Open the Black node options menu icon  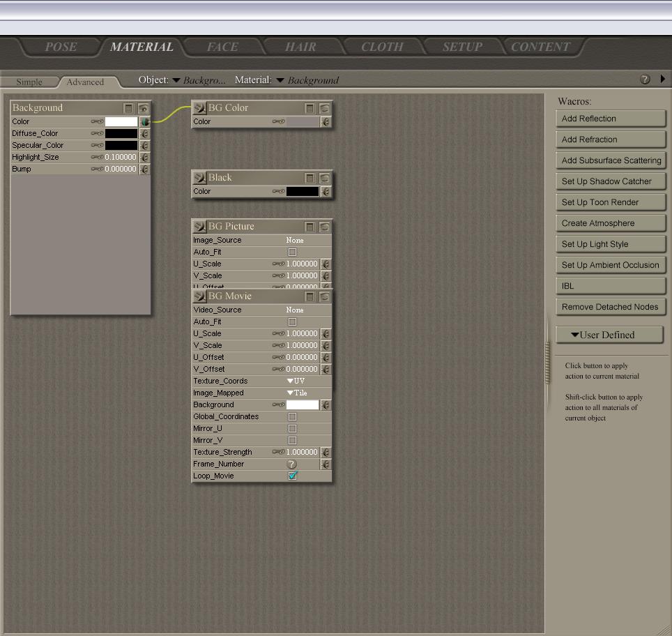point(310,178)
